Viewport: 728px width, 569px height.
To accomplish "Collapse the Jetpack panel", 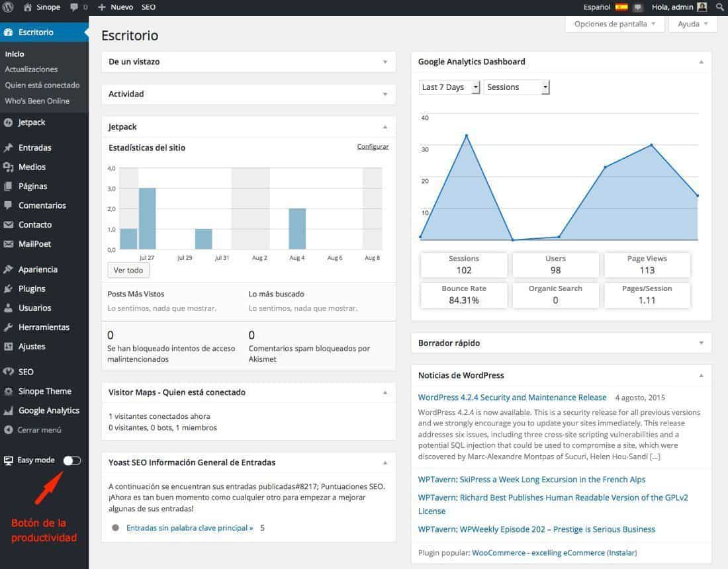I will (x=385, y=127).
